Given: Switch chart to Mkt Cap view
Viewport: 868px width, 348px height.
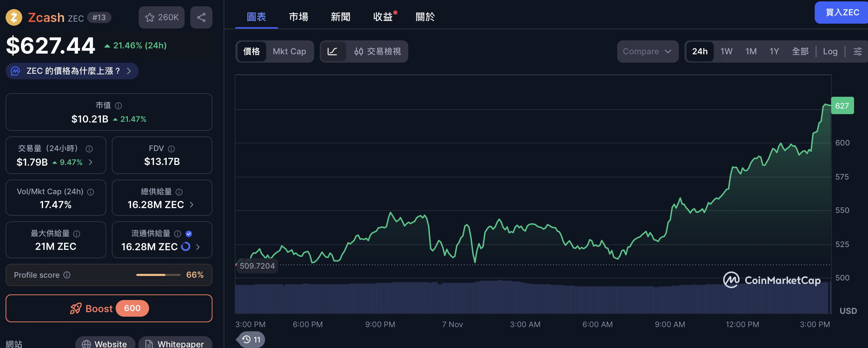Looking at the screenshot, I should 289,52.
